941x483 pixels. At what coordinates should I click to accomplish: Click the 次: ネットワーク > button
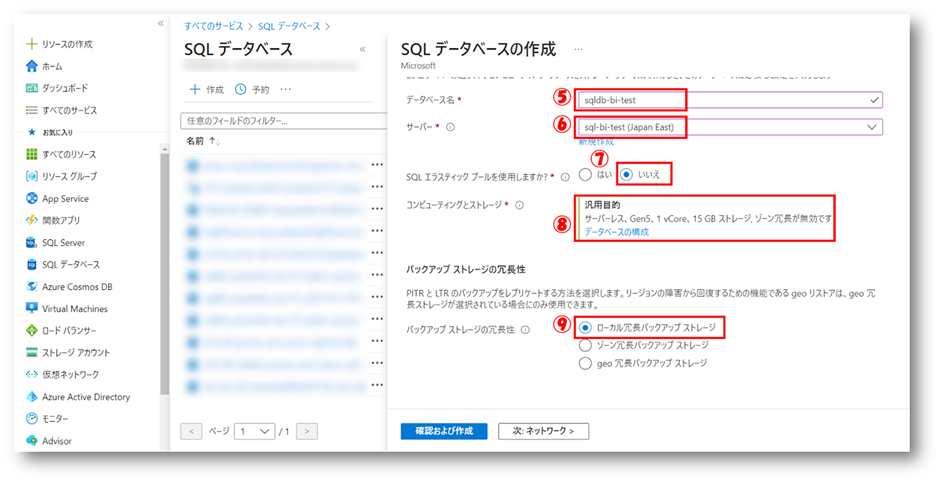click(543, 431)
